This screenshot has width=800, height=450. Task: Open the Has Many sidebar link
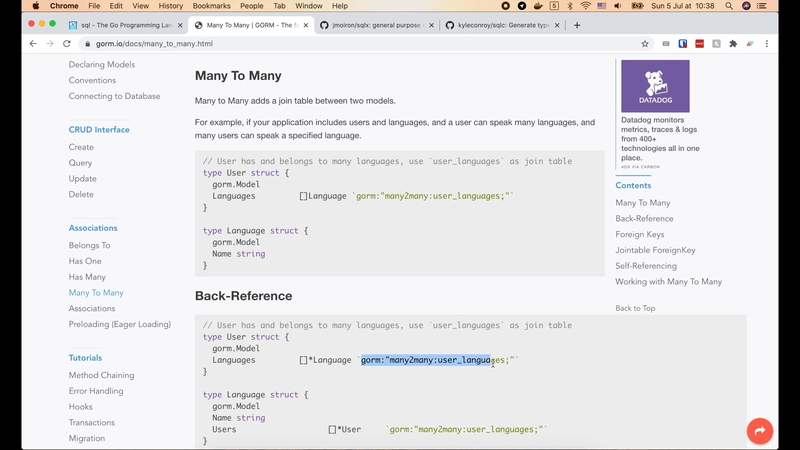tap(87, 277)
